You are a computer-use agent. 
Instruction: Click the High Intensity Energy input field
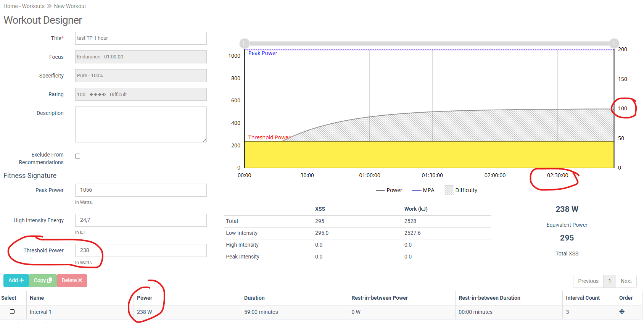(141, 220)
